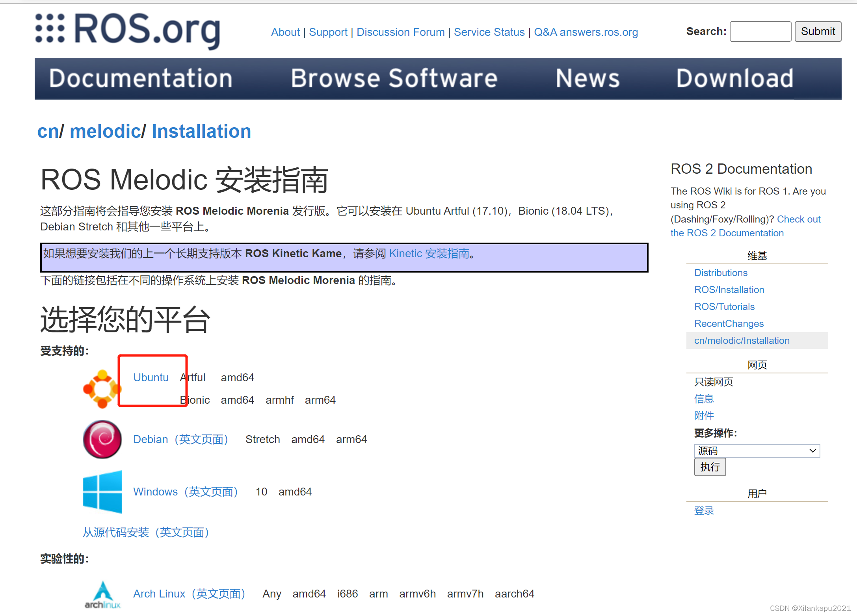Click the 执行 button
This screenshot has width=857, height=616.
pyautogui.click(x=710, y=467)
